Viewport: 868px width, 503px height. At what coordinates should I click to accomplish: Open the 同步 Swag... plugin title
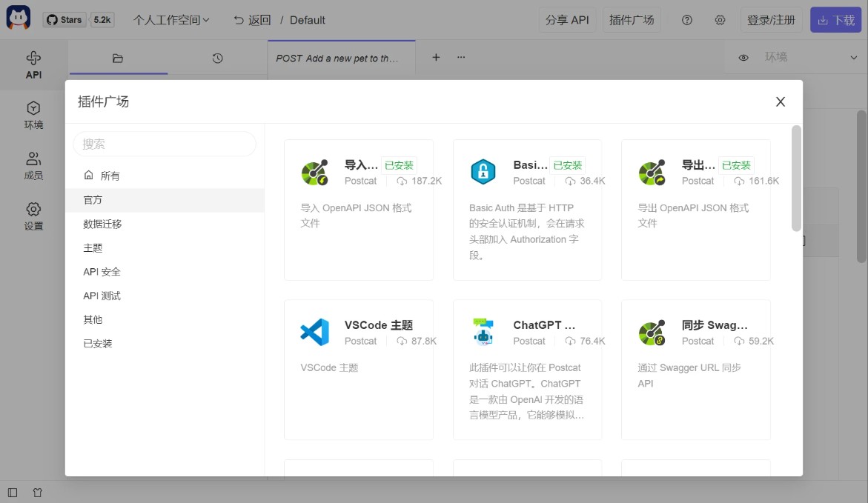click(x=715, y=324)
